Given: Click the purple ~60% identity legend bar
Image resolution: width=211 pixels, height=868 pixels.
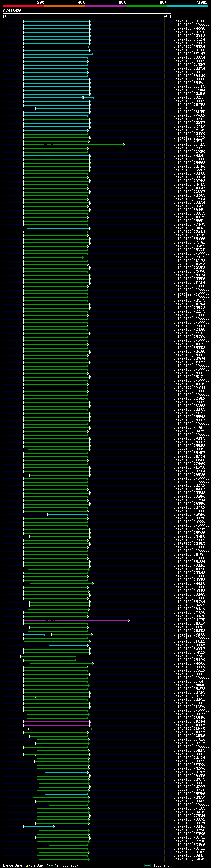Looking at the screenshot, I should tap(105, 6).
